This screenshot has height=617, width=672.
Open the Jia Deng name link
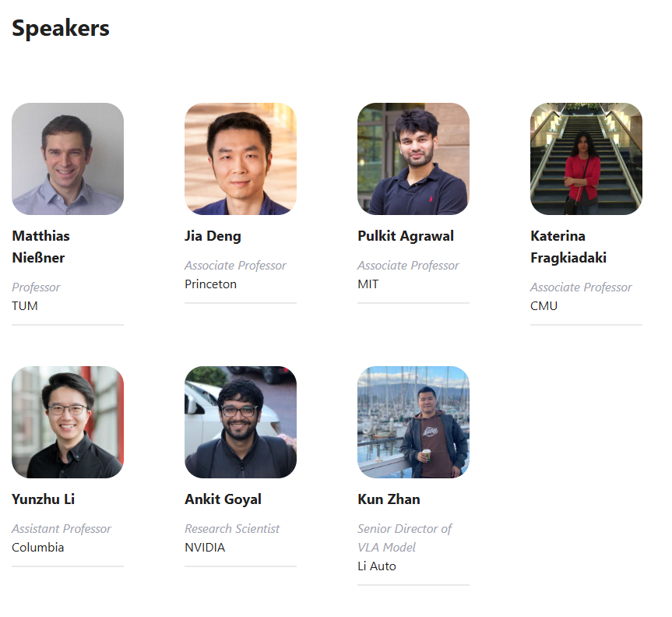pyautogui.click(x=213, y=235)
